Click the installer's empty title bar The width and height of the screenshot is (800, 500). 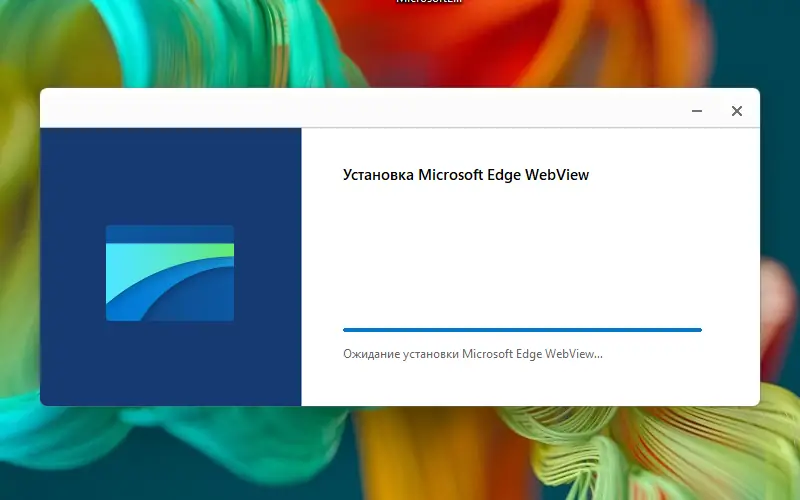click(x=357, y=108)
